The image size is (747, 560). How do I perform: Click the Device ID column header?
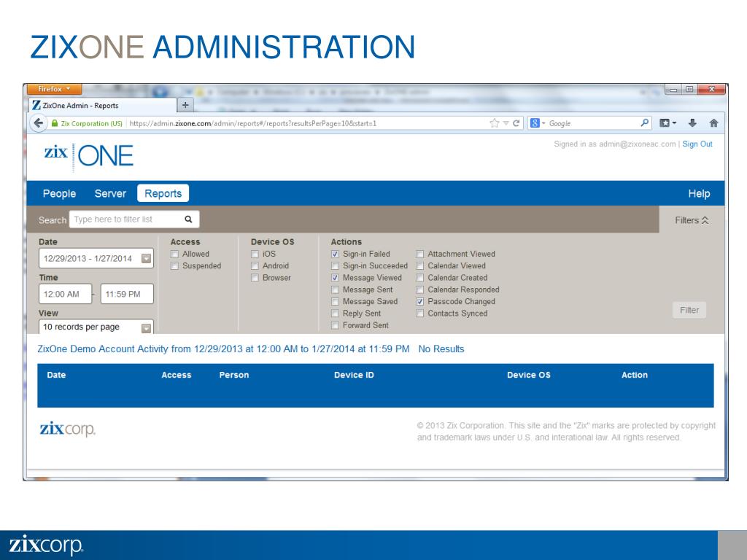[x=354, y=375]
